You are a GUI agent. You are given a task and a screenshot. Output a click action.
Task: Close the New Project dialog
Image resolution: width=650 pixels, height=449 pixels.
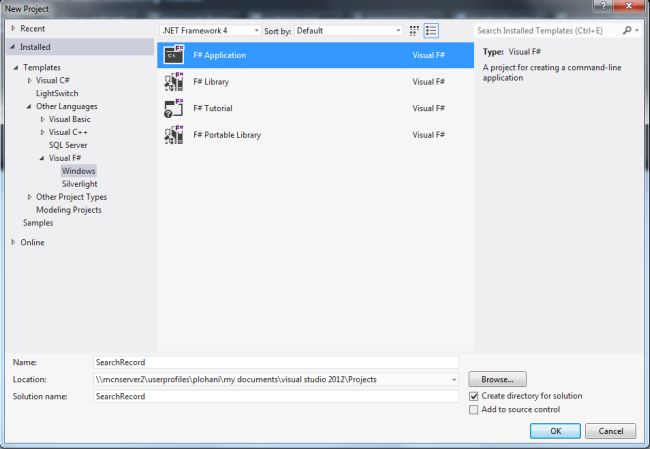[x=628, y=5]
